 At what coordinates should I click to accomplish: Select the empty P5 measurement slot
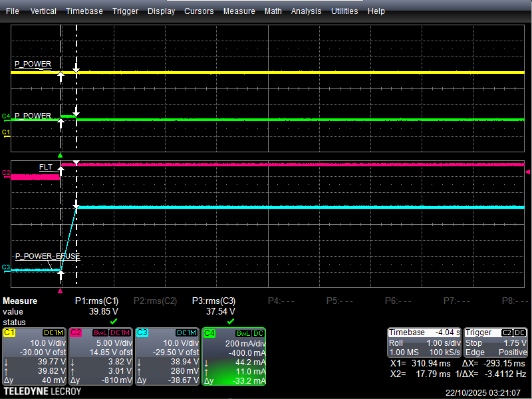pos(339,301)
